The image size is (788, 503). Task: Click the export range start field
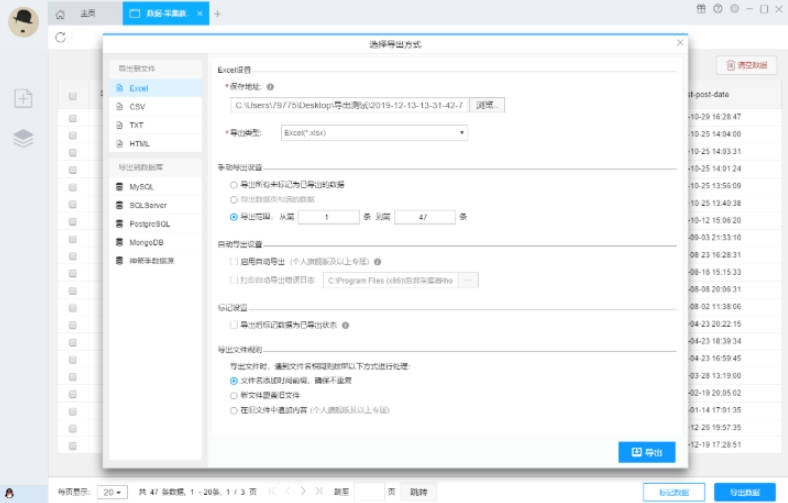click(327, 216)
